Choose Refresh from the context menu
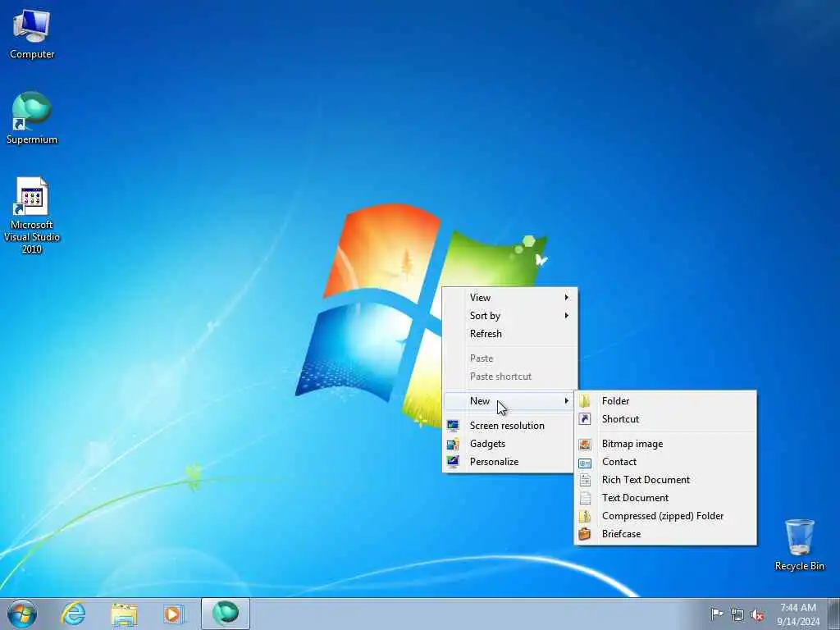Viewport: 840px width, 630px height. pyautogui.click(x=509, y=334)
